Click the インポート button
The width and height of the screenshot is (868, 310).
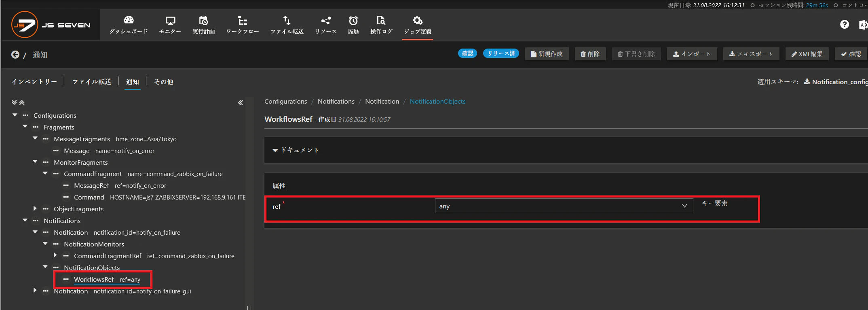pos(692,54)
